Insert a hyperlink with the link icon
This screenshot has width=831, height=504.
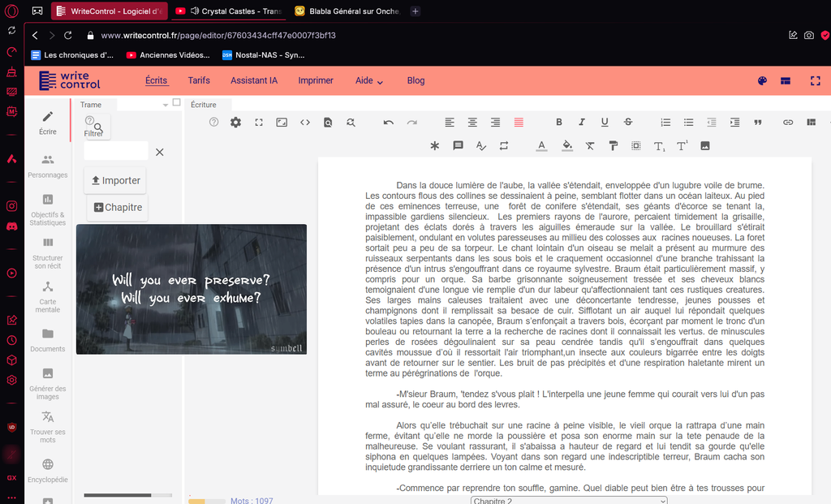click(787, 123)
